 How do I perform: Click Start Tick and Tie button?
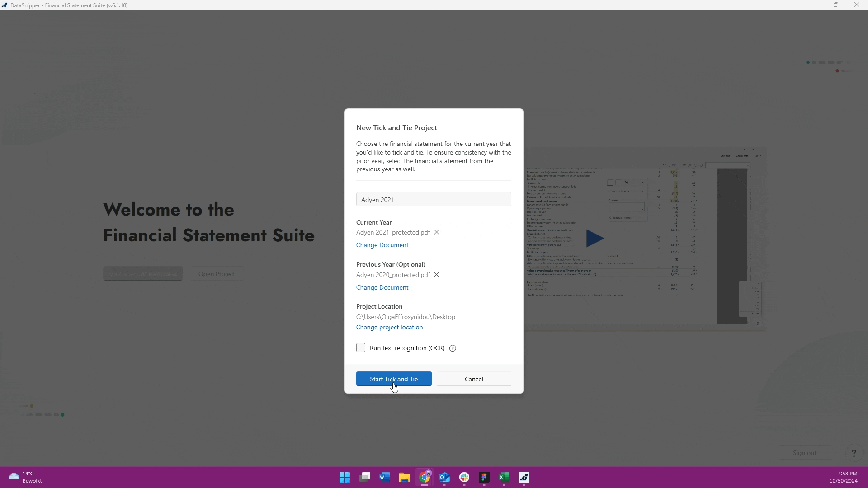click(393, 379)
